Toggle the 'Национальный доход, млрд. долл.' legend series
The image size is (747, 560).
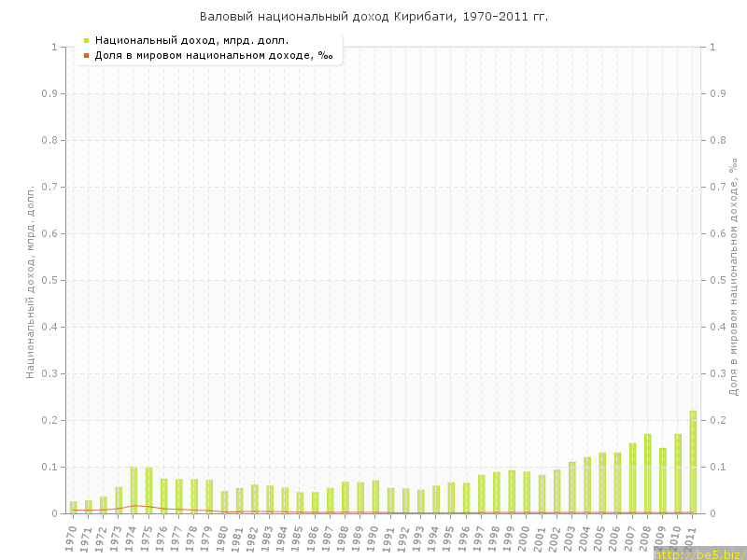pyautogui.click(x=191, y=40)
